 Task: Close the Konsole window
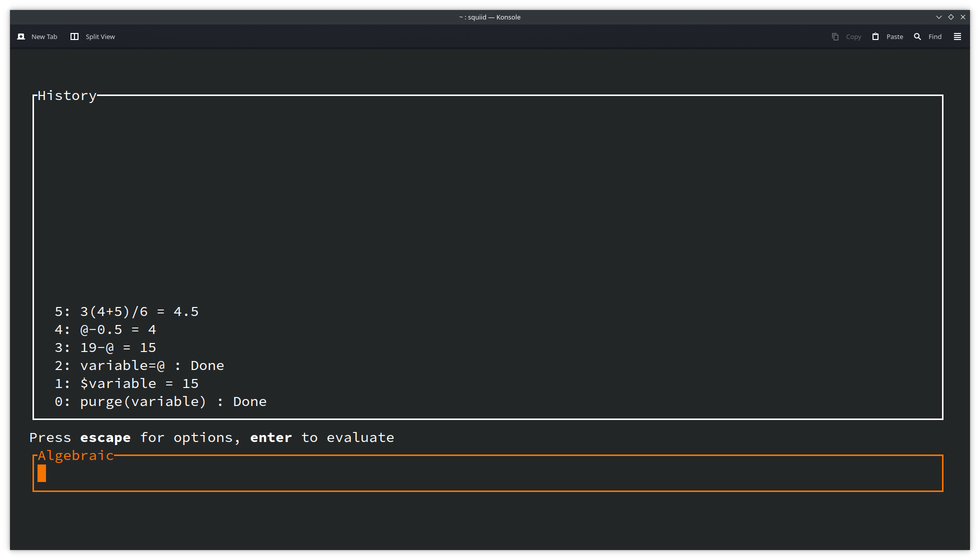point(963,17)
